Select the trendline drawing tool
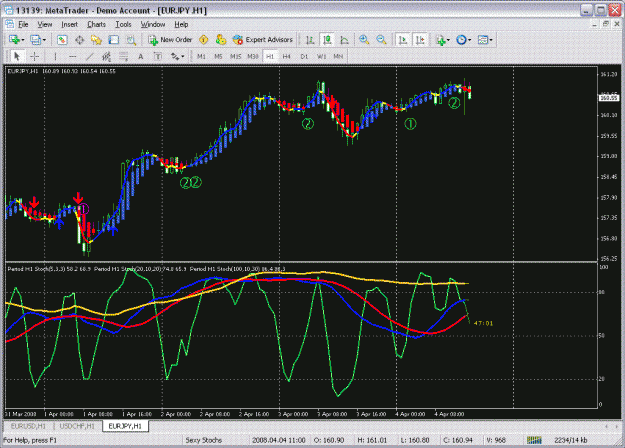625x448 pixels. pyautogui.click(x=89, y=57)
